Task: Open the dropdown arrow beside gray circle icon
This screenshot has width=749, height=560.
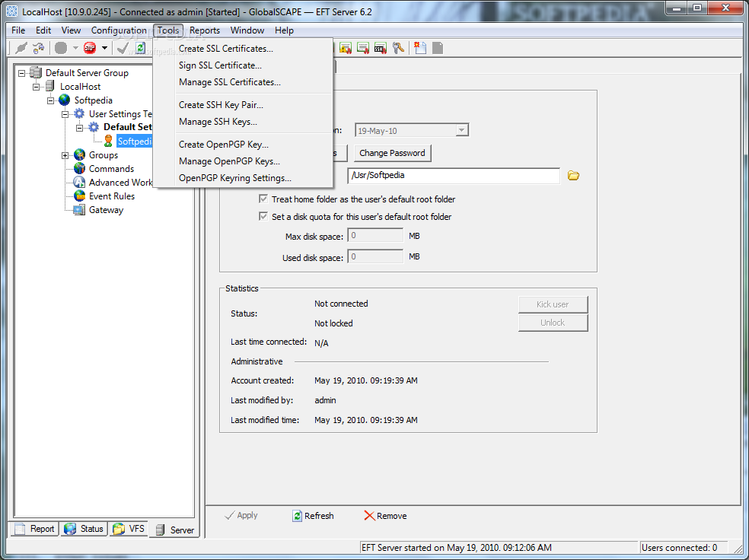Action: [x=75, y=48]
